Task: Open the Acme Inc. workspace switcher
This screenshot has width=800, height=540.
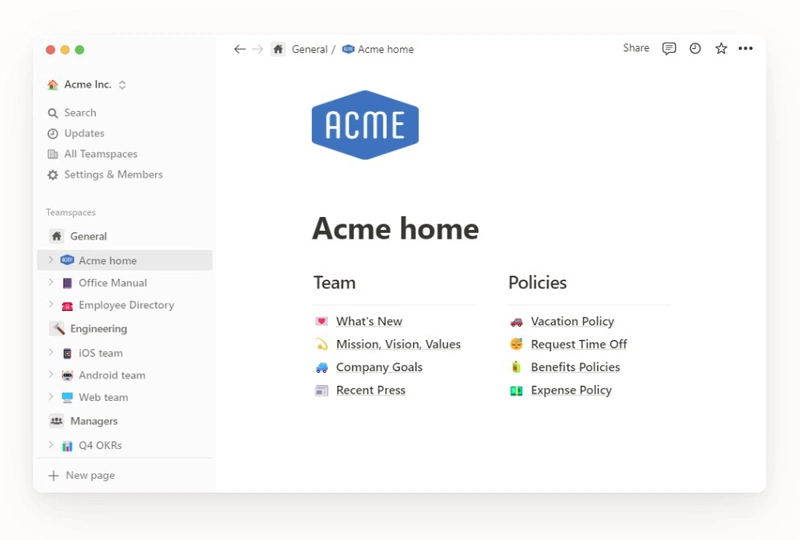Action: pyautogui.click(x=86, y=85)
